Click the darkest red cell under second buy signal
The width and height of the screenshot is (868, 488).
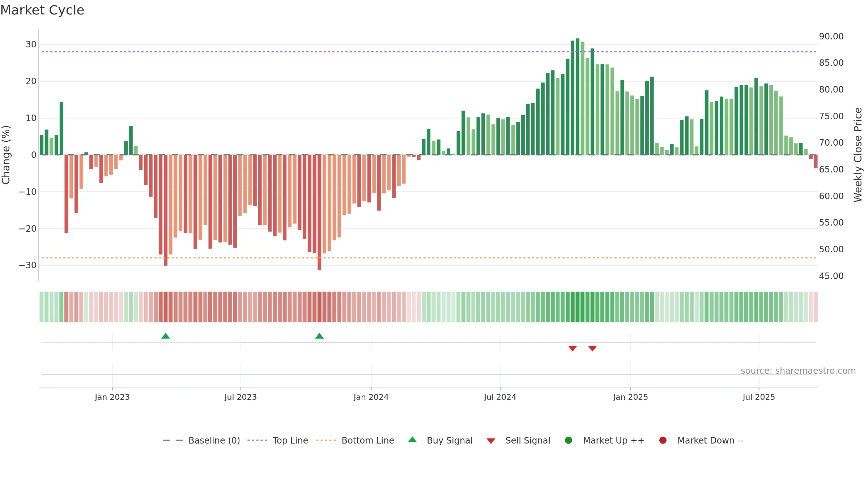click(319, 307)
